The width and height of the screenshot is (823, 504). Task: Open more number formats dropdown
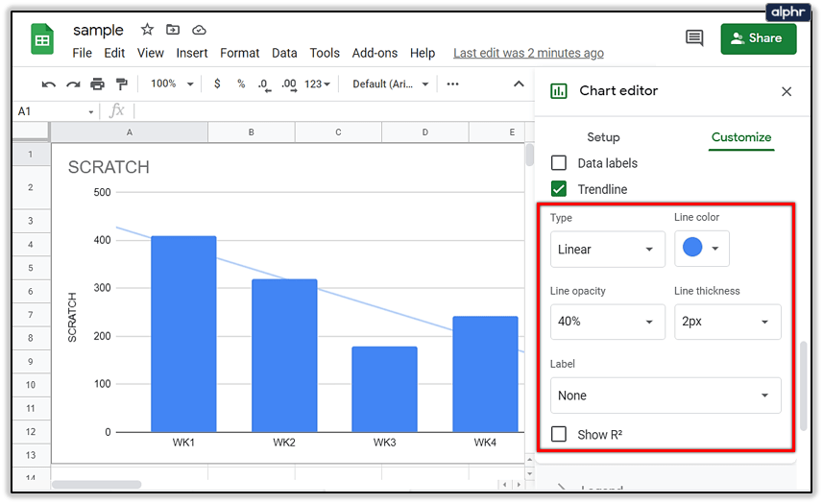click(317, 84)
